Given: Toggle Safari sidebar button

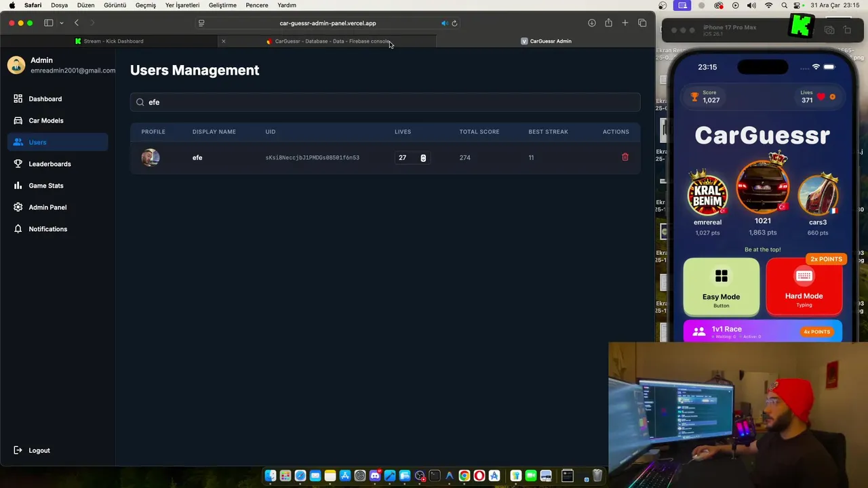Looking at the screenshot, I should [x=49, y=23].
